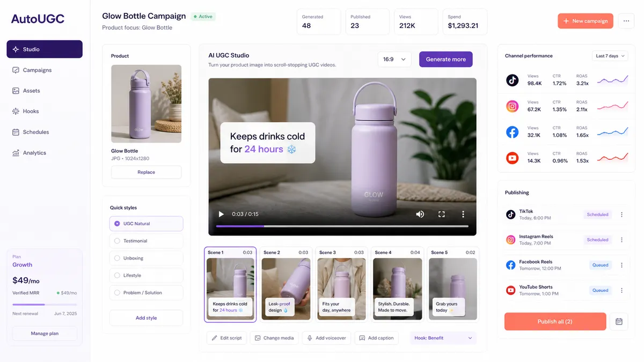Click the Facebook icon in Channel performance
Image resolution: width=644 pixels, height=362 pixels.
pos(513,132)
